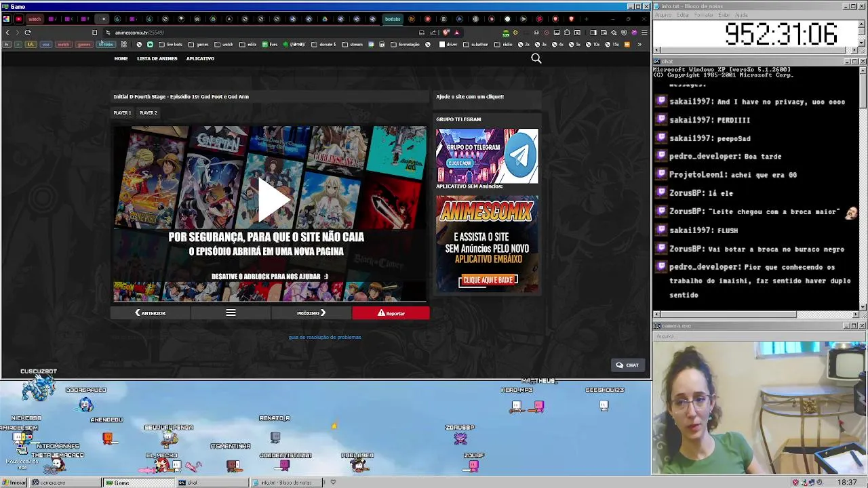Click sakai1997 'PERDIIII' chat message
The width and height of the screenshot is (868, 488).
pos(709,120)
